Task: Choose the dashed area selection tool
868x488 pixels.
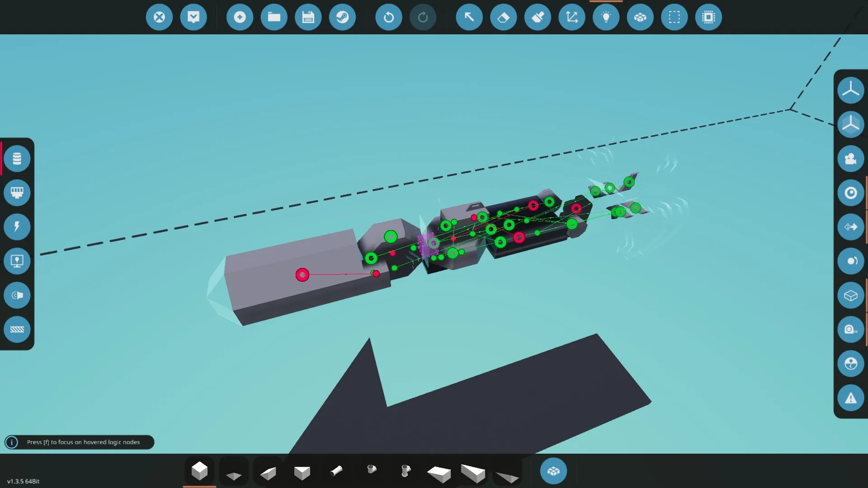Action: click(674, 17)
